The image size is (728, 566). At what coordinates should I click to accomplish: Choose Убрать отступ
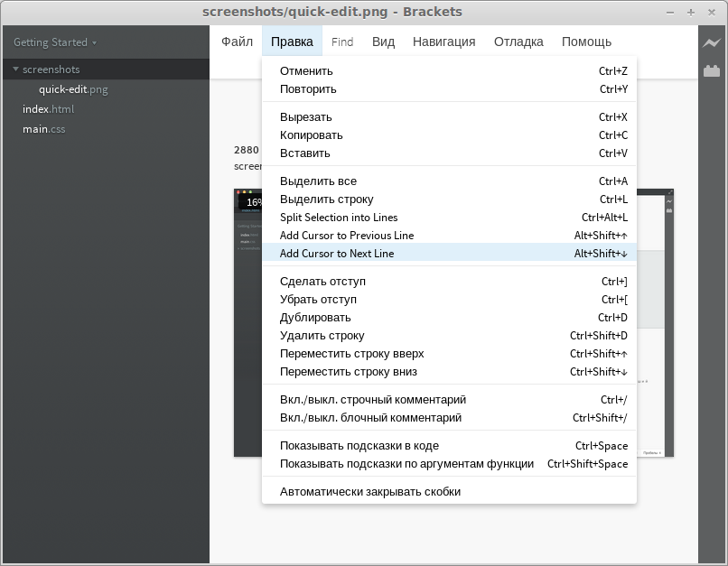(449, 299)
